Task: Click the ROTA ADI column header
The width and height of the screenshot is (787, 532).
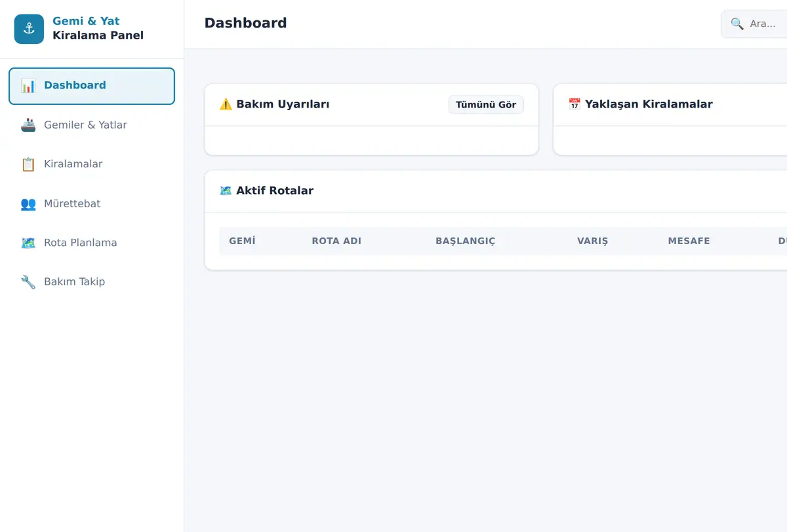Action: (x=336, y=241)
